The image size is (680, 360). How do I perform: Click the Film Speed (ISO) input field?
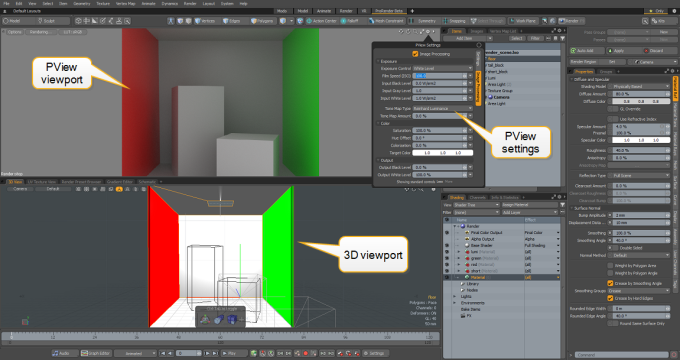[x=437, y=75]
